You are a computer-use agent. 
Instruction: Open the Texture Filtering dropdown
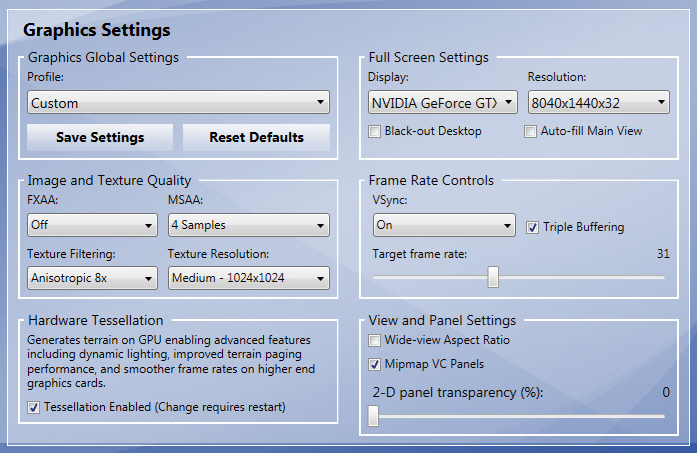(92, 277)
